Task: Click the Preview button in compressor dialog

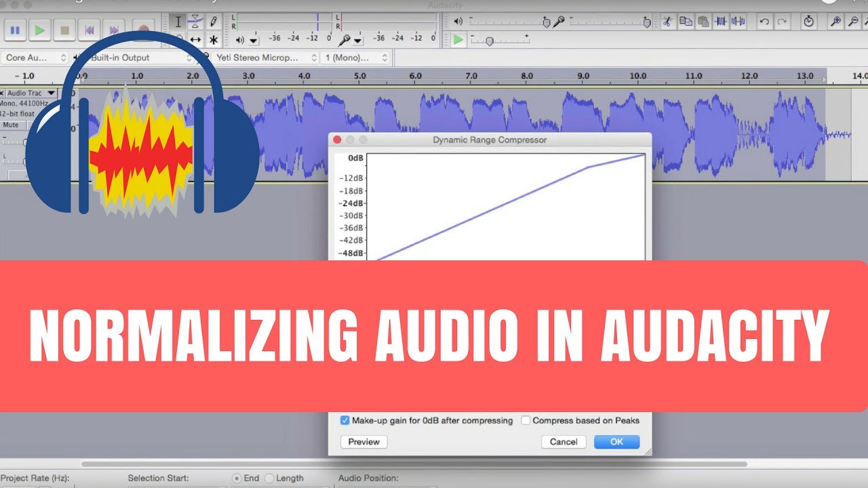Action: [x=364, y=442]
